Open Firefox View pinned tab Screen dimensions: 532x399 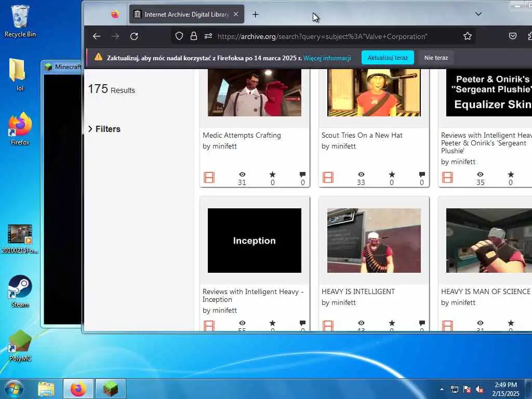[115, 14]
